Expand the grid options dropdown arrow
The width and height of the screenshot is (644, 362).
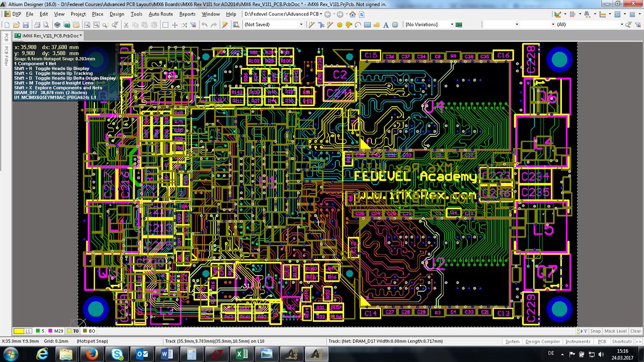pyautogui.click(x=640, y=14)
